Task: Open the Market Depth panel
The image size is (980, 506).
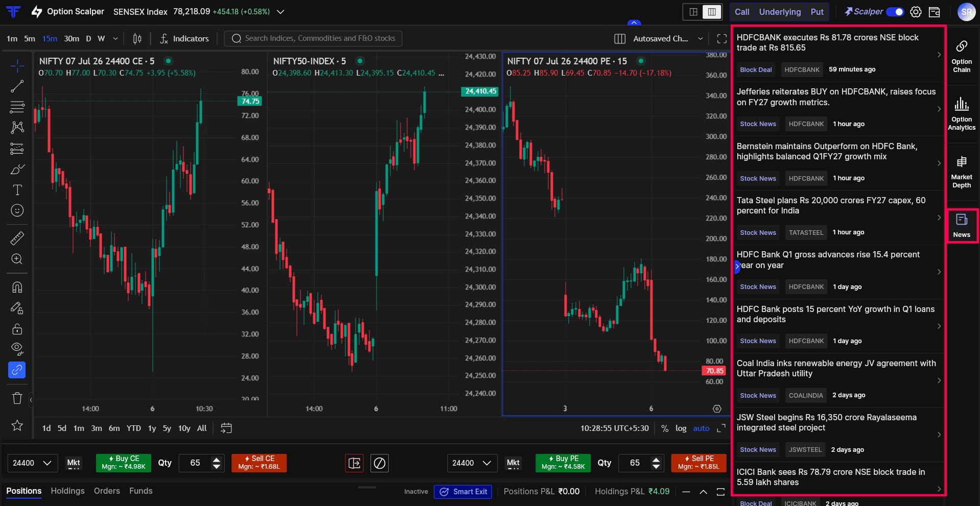Action: tap(962, 172)
